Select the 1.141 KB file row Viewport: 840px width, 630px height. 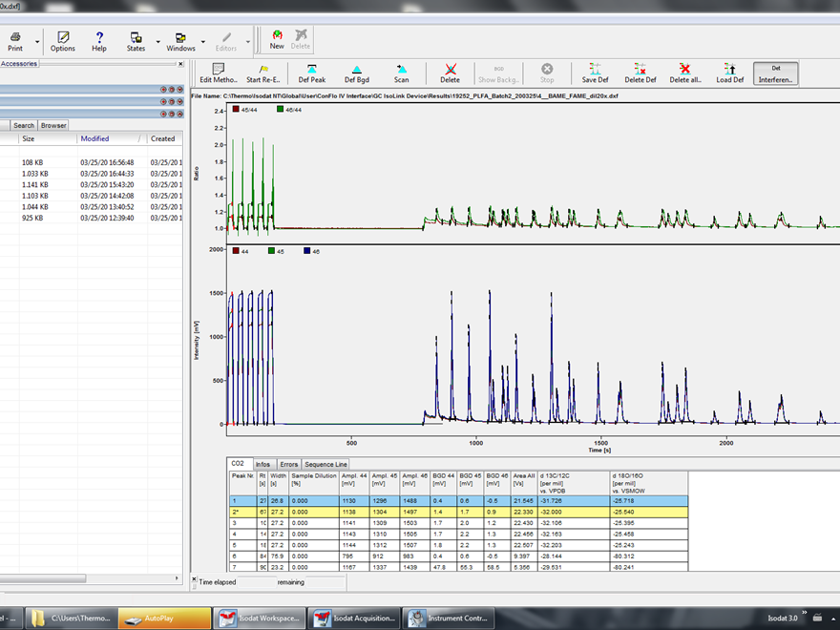pyautogui.click(x=91, y=185)
